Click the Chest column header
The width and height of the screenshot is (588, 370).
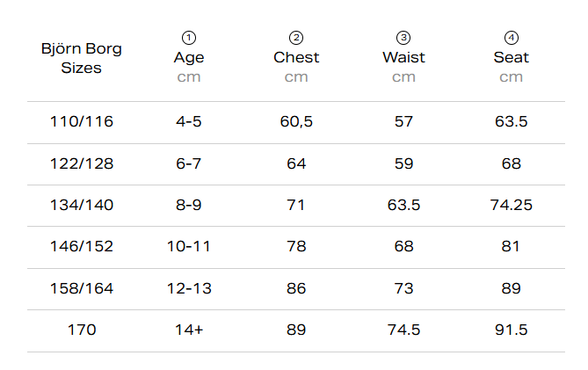(296, 57)
